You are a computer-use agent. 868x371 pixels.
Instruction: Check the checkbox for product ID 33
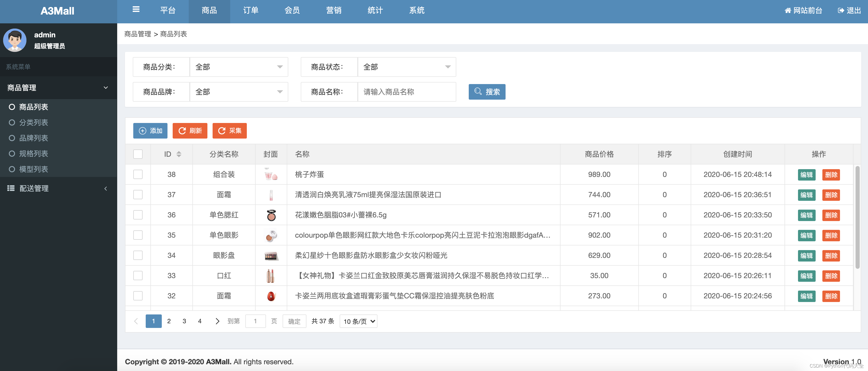(x=138, y=276)
